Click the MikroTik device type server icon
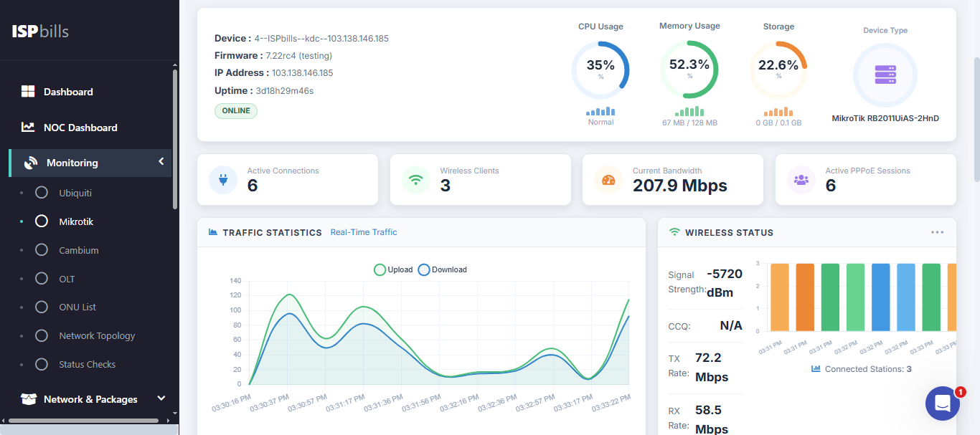 point(885,75)
